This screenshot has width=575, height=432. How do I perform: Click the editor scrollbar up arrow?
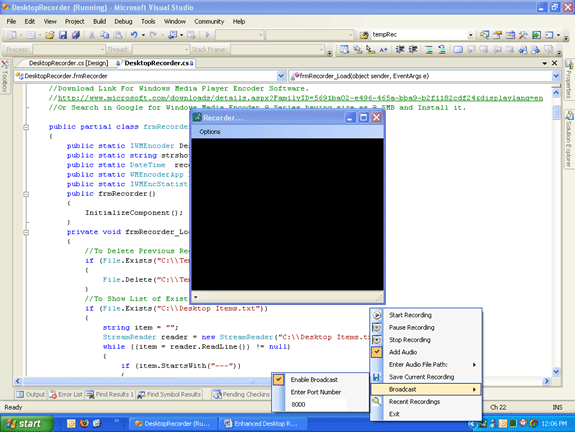click(556, 93)
